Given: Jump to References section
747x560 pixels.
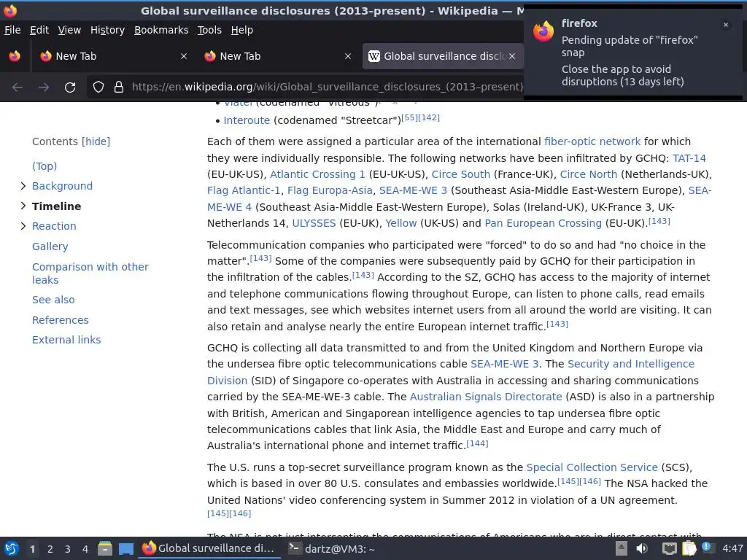Looking at the screenshot, I should click(60, 320).
